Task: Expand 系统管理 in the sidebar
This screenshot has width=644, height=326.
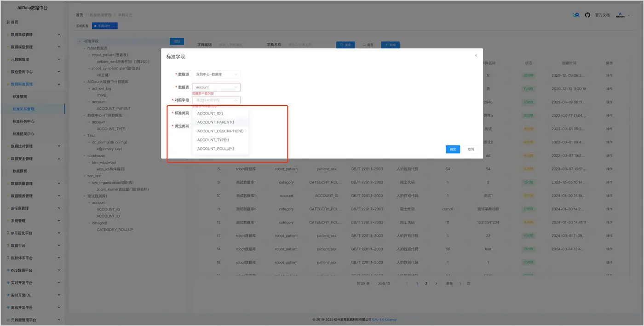Action: pos(33,221)
